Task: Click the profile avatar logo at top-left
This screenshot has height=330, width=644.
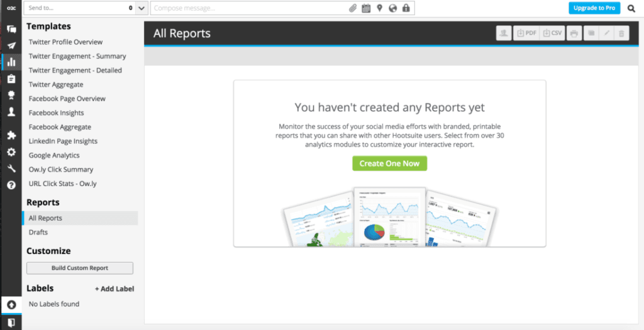Action: click(x=11, y=8)
